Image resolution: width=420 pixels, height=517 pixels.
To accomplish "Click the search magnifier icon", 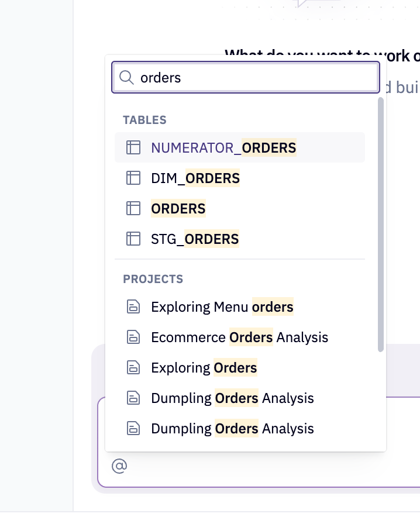I will click(x=126, y=77).
